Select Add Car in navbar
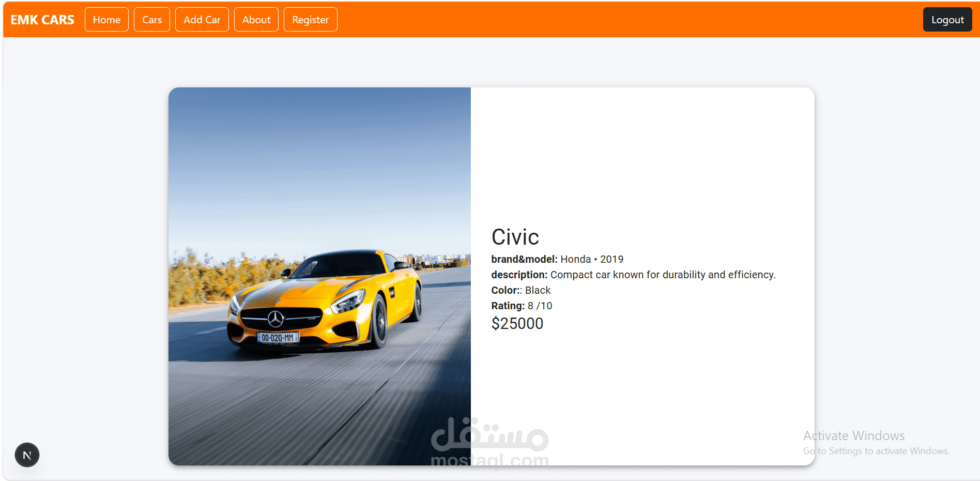Viewport: 980px width, 481px height. click(x=202, y=20)
